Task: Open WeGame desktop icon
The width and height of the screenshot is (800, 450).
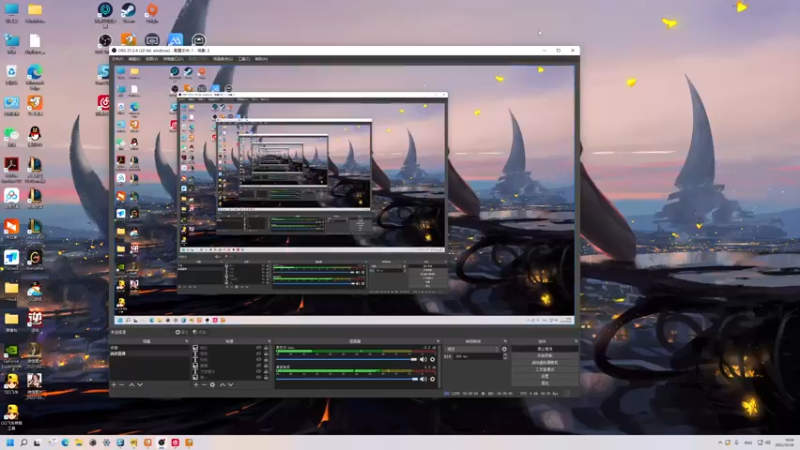Action: point(35,260)
